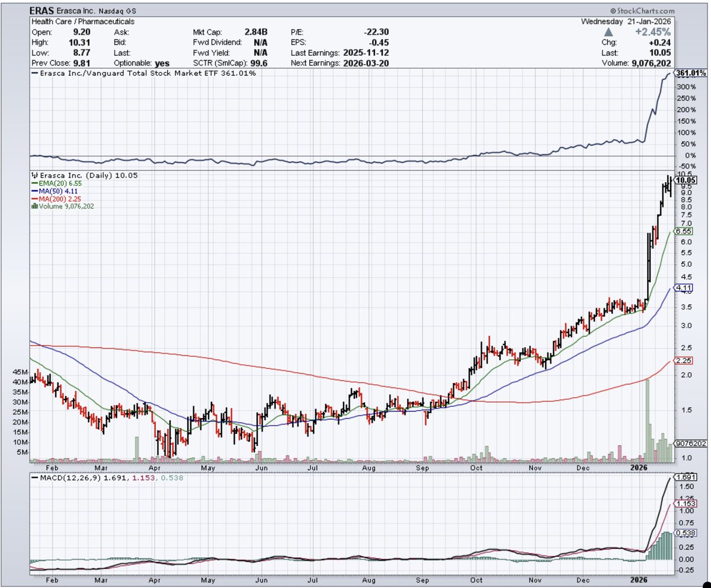Click the boxed 1.153 signal line tag

(686, 503)
